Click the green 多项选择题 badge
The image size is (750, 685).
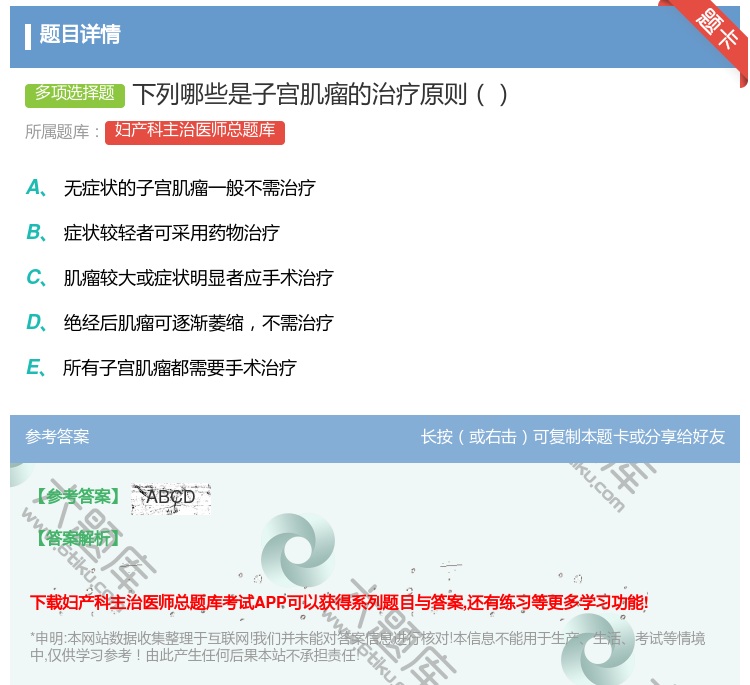[75, 94]
